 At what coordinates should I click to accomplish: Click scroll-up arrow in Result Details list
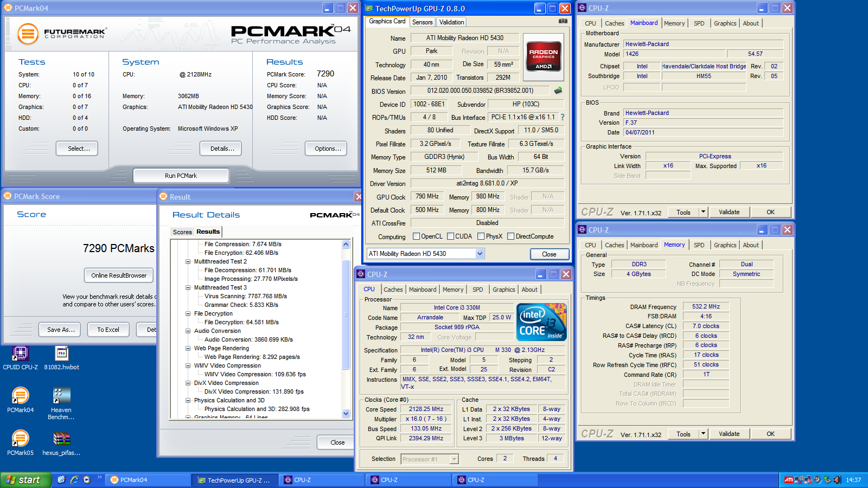346,245
